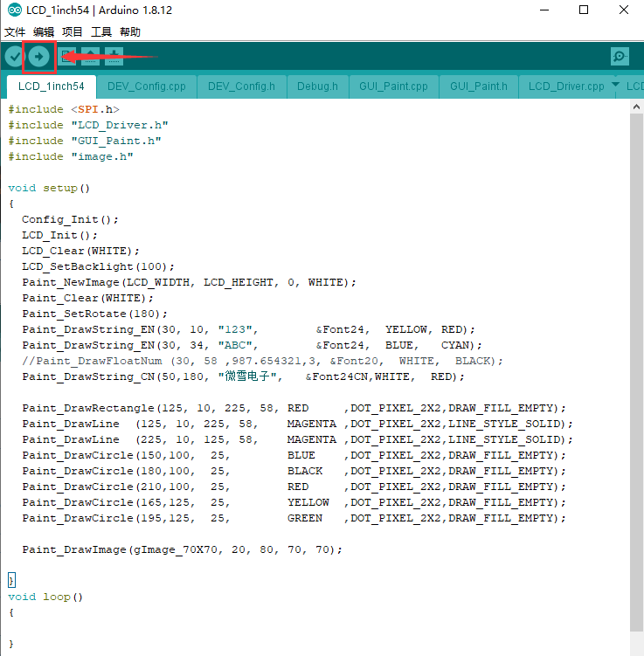Click the YELLOW Paint_DrawCircle line
Viewport: 644px width, 656px height.
click(x=294, y=502)
